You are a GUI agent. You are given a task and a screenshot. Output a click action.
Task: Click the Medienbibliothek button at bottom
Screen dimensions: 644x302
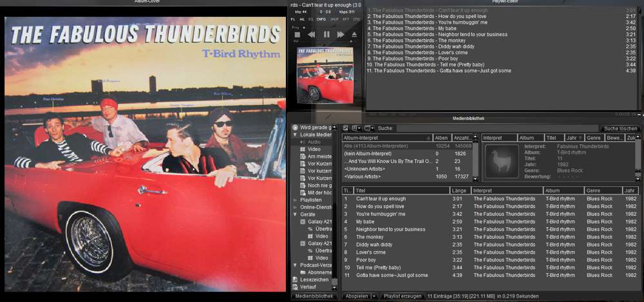click(x=314, y=296)
